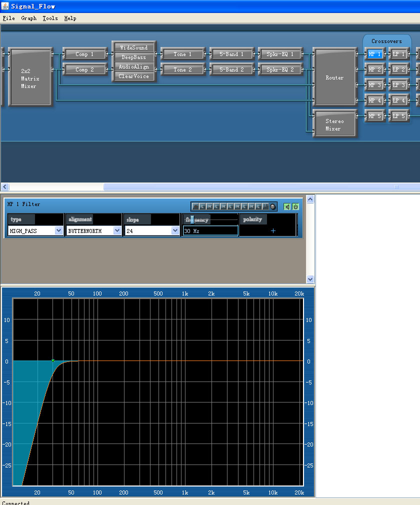This screenshot has height=505, width=420.
Task: Select the 5-Band 1 equalizer block
Action: (231, 54)
